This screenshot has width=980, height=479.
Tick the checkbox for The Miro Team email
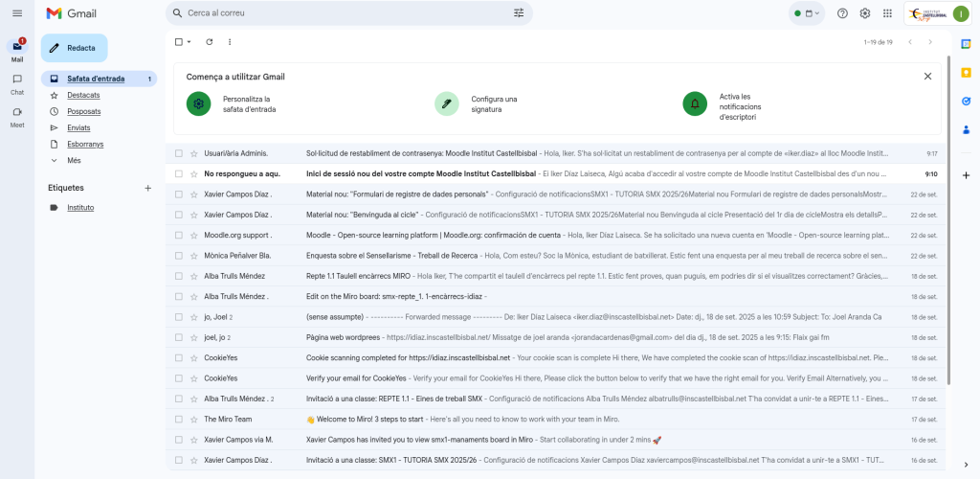178,419
